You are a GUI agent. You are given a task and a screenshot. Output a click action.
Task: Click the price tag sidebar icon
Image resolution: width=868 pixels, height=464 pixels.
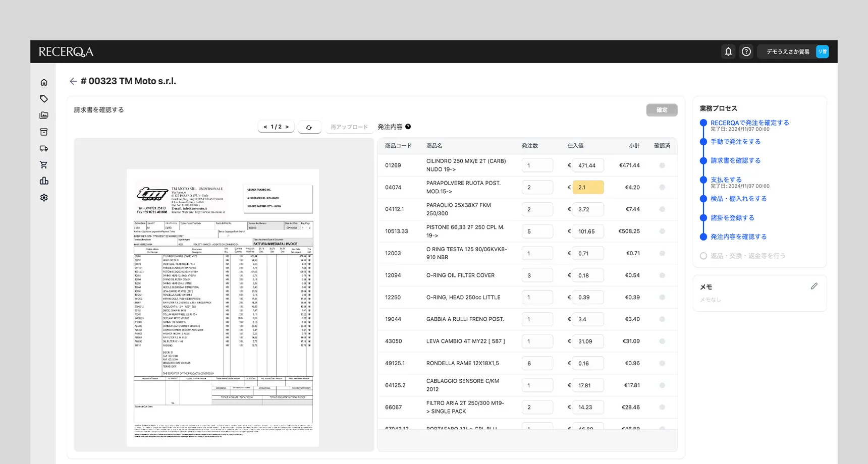click(44, 99)
